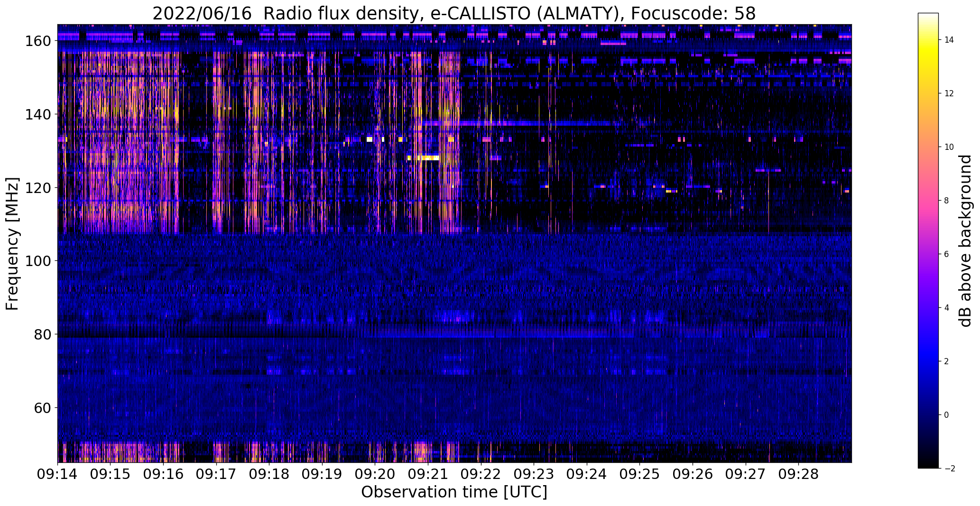980x506 pixels.
Task: Click the 09:16 time tick label
Action: [x=164, y=474]
